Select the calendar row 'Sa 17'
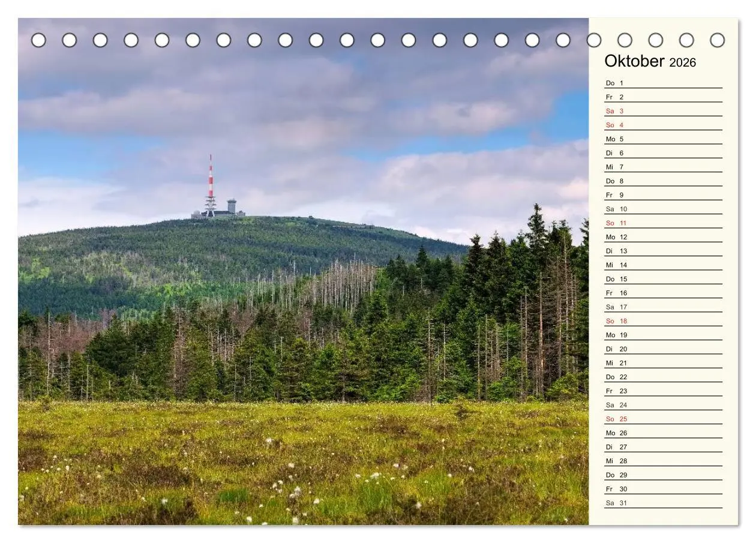The height and width of the screenshot is (543, 756). pyautogui.click(x=663, y=307)
